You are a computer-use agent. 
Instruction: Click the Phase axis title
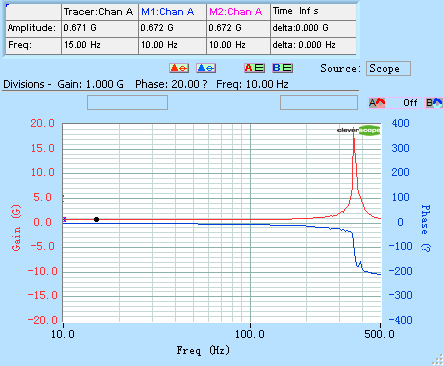(426, 228)
